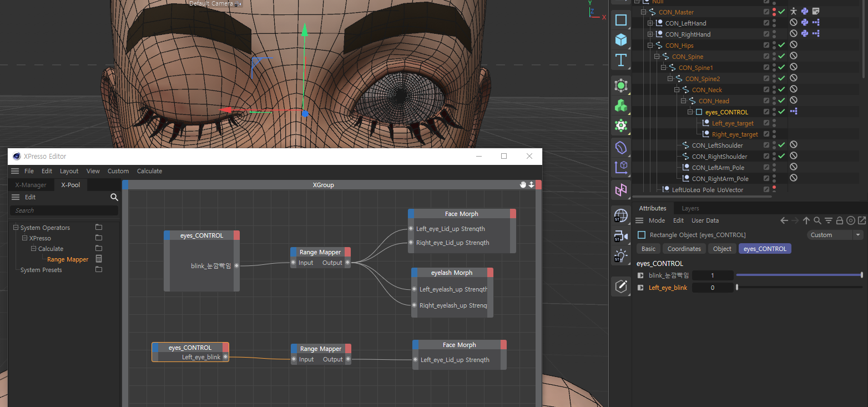Viewport: 868px width, 407px height.
Task: Collapse CON_Head hierarchy node
Action: click(x=684, y=101)
